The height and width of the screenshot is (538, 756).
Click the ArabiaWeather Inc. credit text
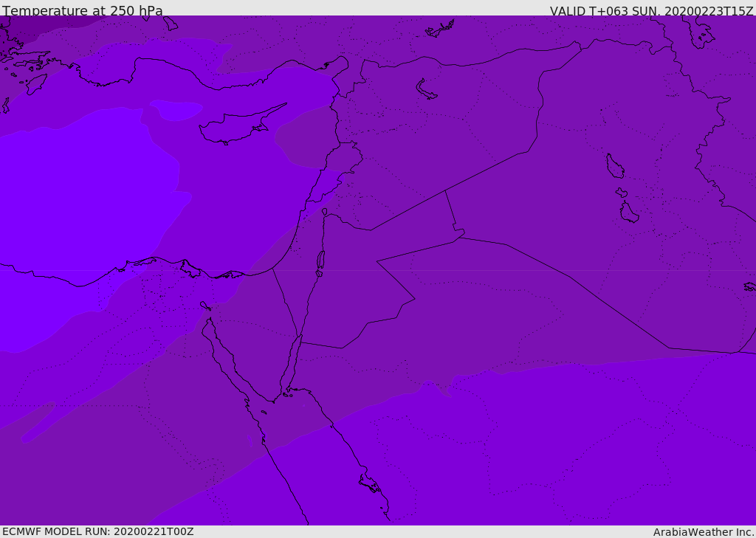(704, 532)
